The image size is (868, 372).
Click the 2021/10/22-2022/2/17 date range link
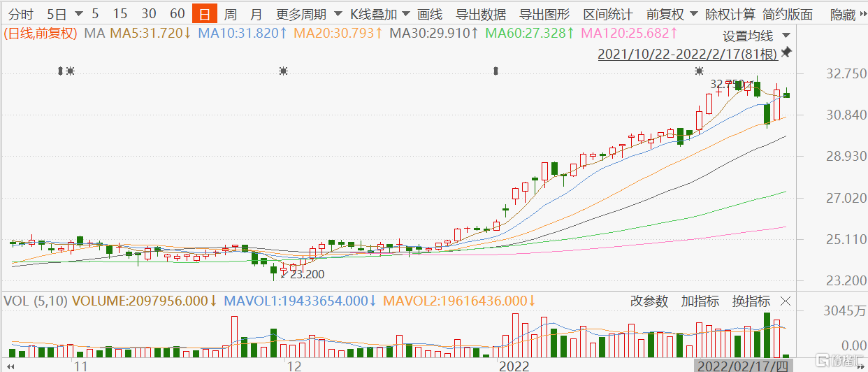tap(687, 53)
